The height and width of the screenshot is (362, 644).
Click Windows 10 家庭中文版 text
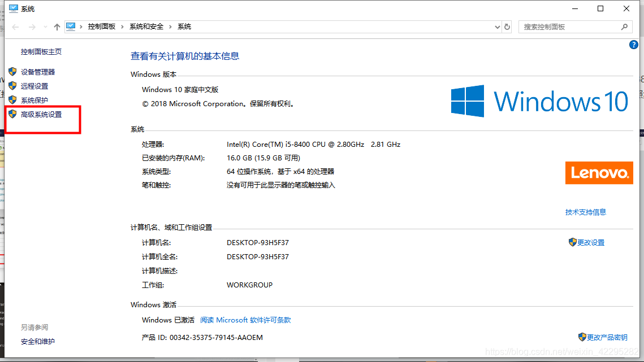coord(180,89)
